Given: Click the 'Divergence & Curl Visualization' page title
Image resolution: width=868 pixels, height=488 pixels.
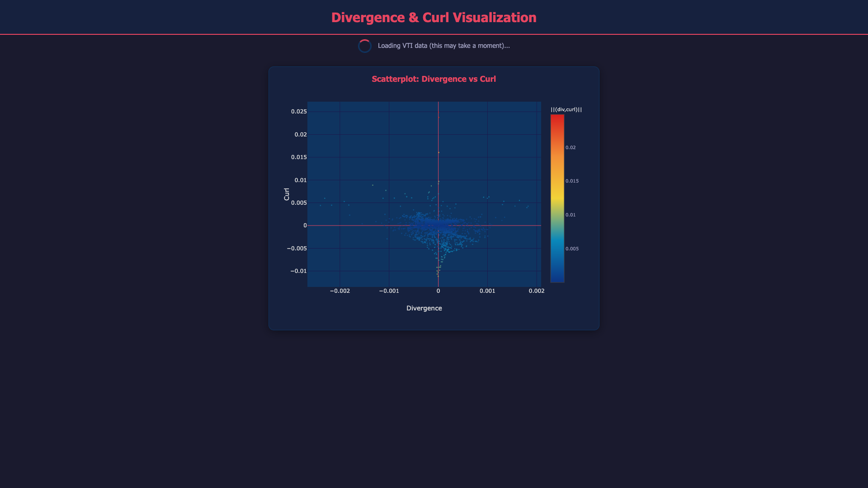Looking at the screenshot, I should click(434, 17).
